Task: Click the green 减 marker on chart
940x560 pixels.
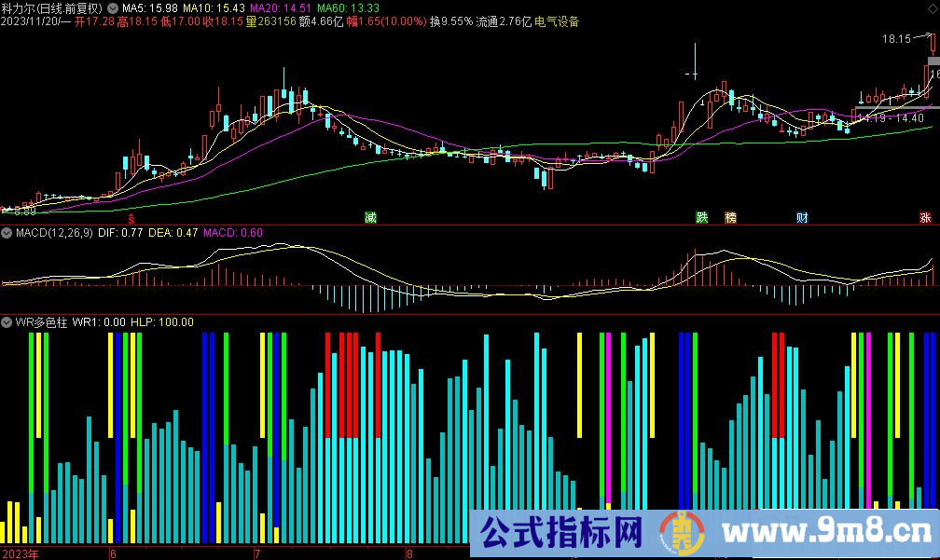Action: pyautogui.click(x=370, y=217)
